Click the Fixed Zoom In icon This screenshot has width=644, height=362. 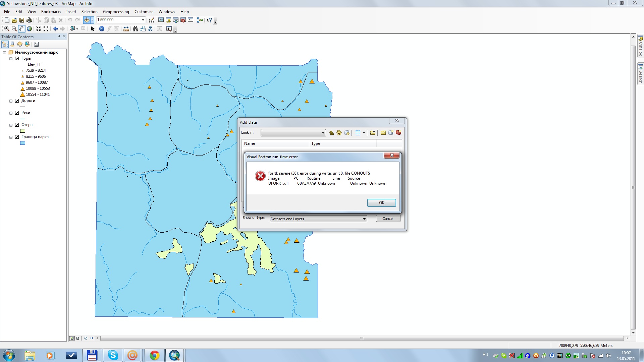pos(39,29)
